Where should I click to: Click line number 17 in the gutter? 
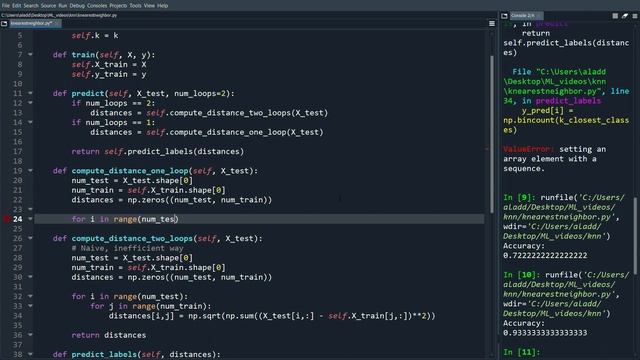[18, 151]
